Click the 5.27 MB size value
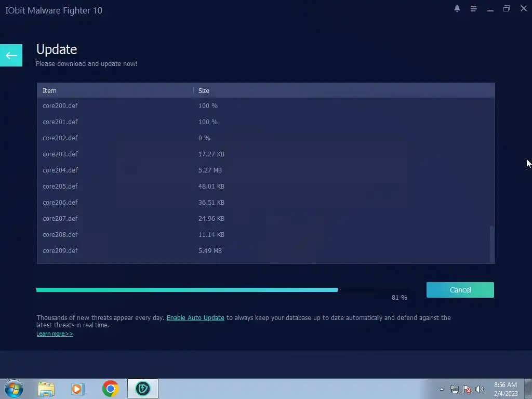The height and width of the screenshot is (399, 532). 210,170
